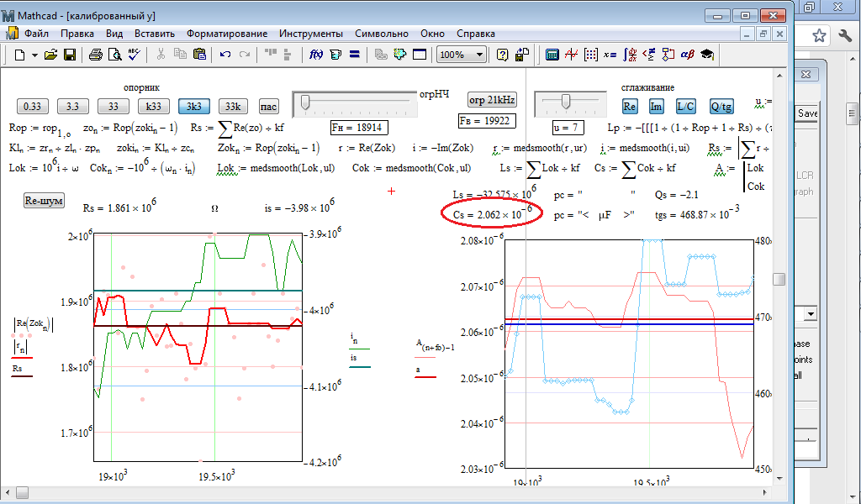Click the Undo arrow icon
861x504 pixels.
click(225, 55)
